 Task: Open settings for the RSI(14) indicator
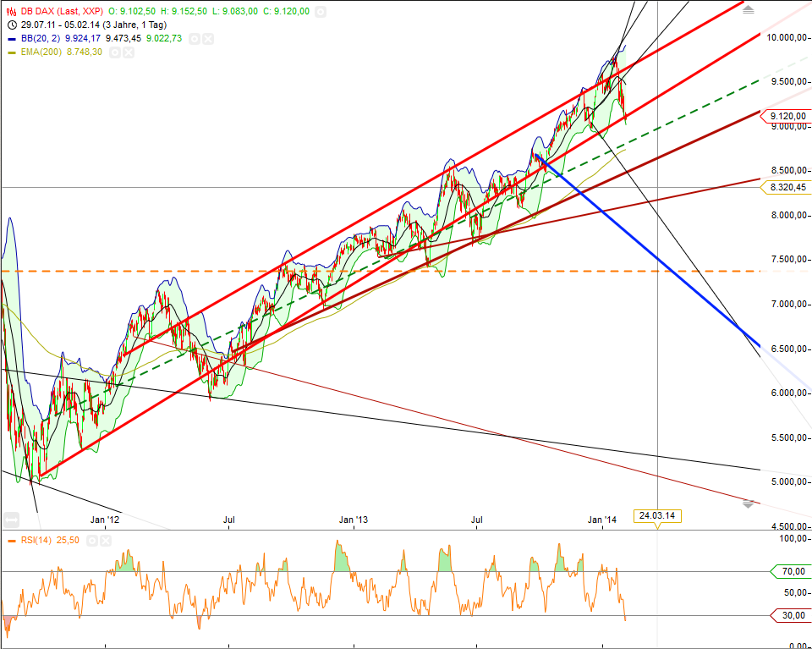tap(92, 540)
